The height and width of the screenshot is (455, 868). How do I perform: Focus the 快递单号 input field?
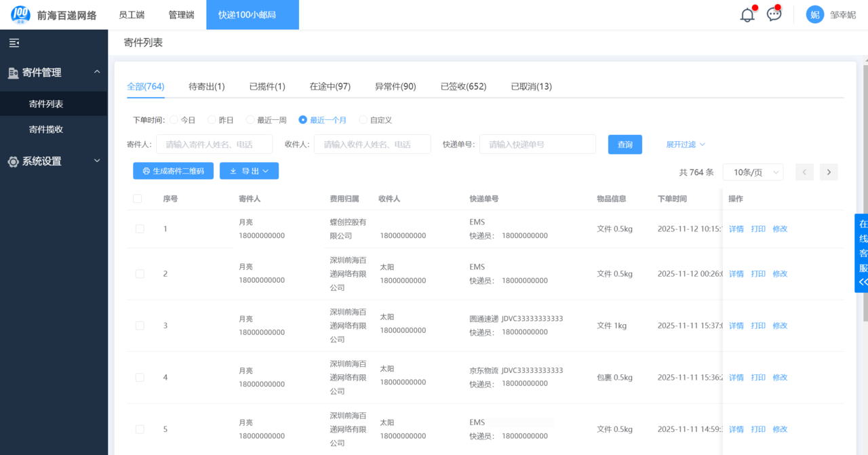(537, 144)
